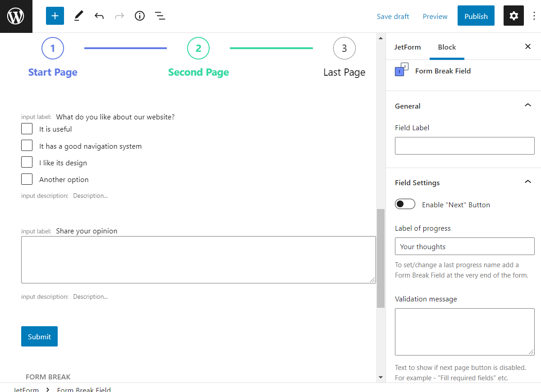Viewport: 541px width, 392px height.
Task: Select the Tools (pencil) mode
Action: click(x=78, y=15)
